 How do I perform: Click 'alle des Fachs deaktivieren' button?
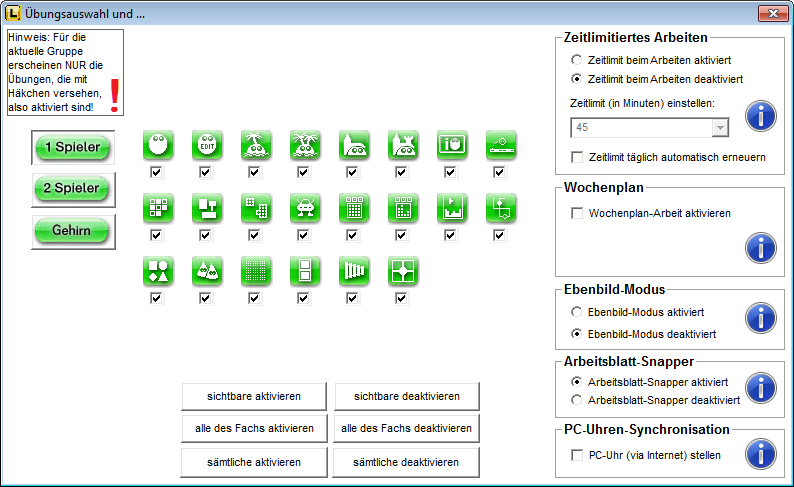406,428
